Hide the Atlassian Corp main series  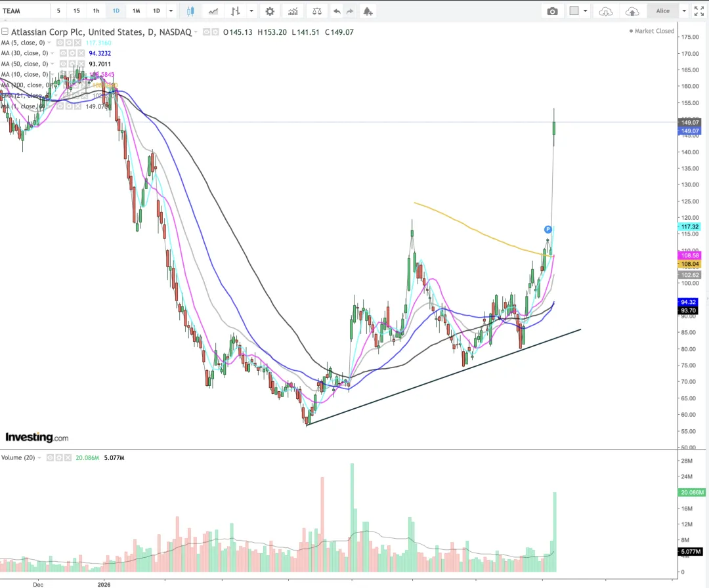[206, 32]
